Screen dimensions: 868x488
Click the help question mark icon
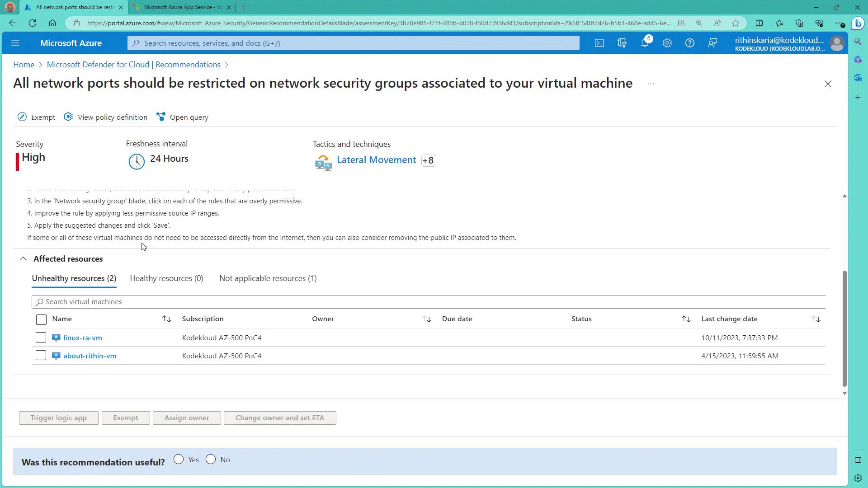click(x=689, y=43)
